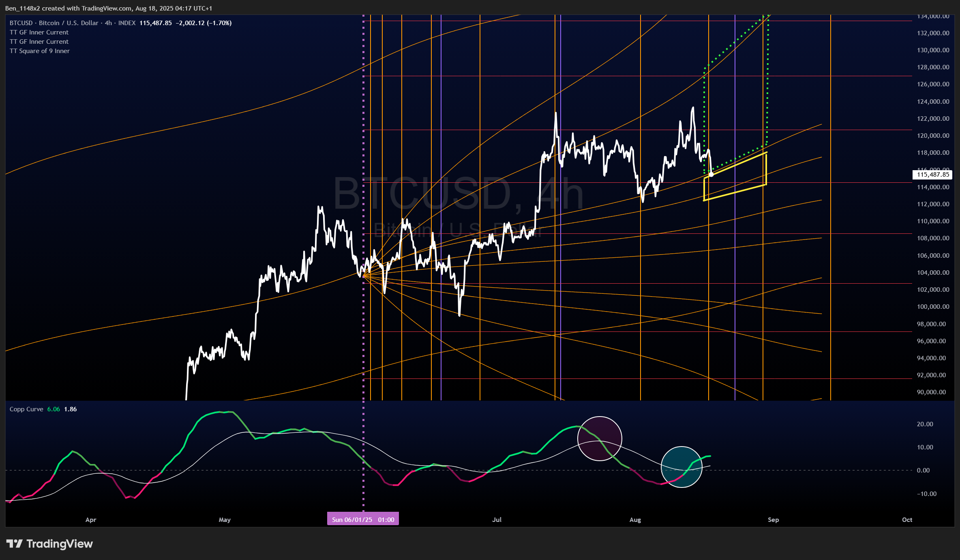The height and width of the screenshot is (560, 960).
Task: Click the Oct label on the time axis
Action: 907,520
